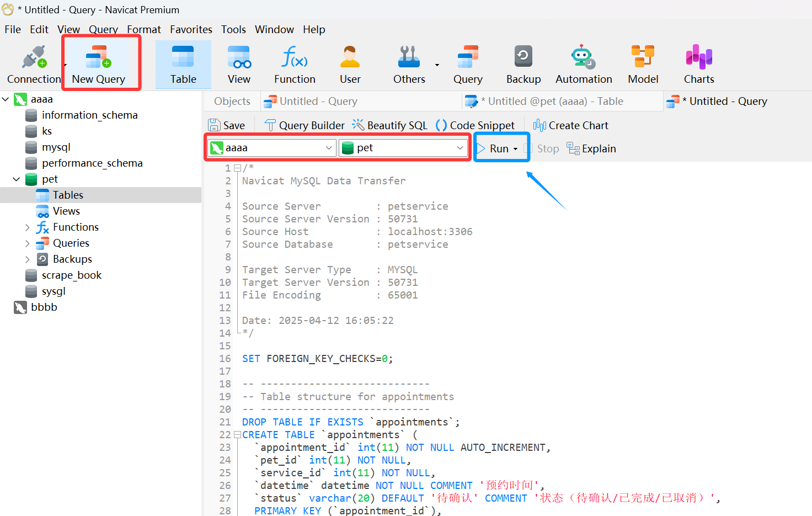
Task: Open the Function toolbar icon
Action: [295, 65]
